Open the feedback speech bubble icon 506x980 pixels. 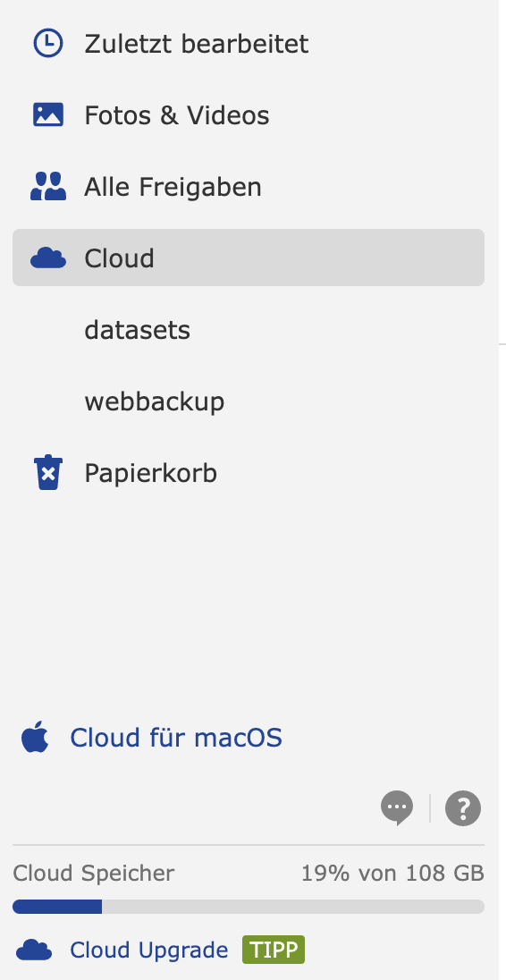point(397,808)
